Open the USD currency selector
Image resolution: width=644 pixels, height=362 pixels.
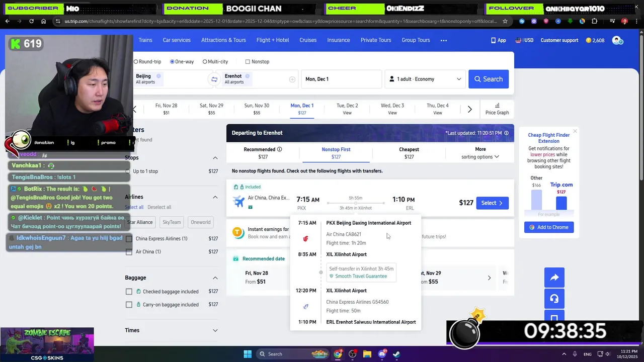(x=525, y=40)
